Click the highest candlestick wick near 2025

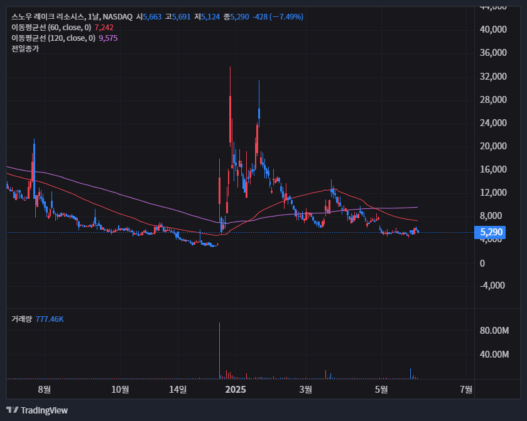point(230,82)
